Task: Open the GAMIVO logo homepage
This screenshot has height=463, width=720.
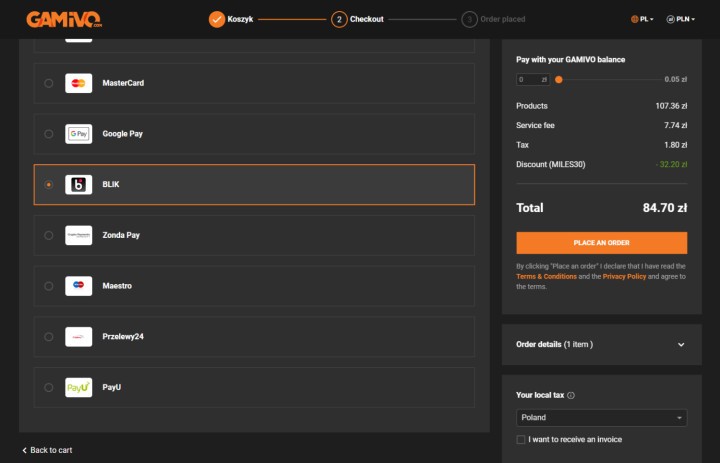Action: 64,19
